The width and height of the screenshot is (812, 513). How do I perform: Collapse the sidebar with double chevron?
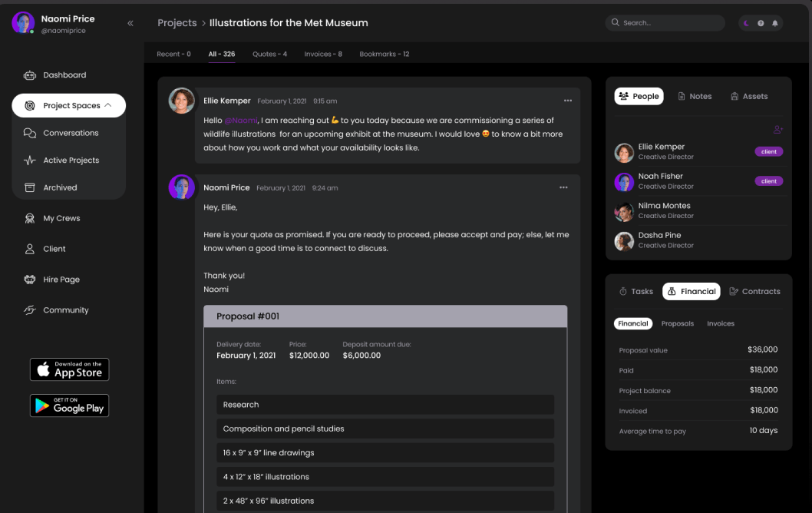coord(130,23)
